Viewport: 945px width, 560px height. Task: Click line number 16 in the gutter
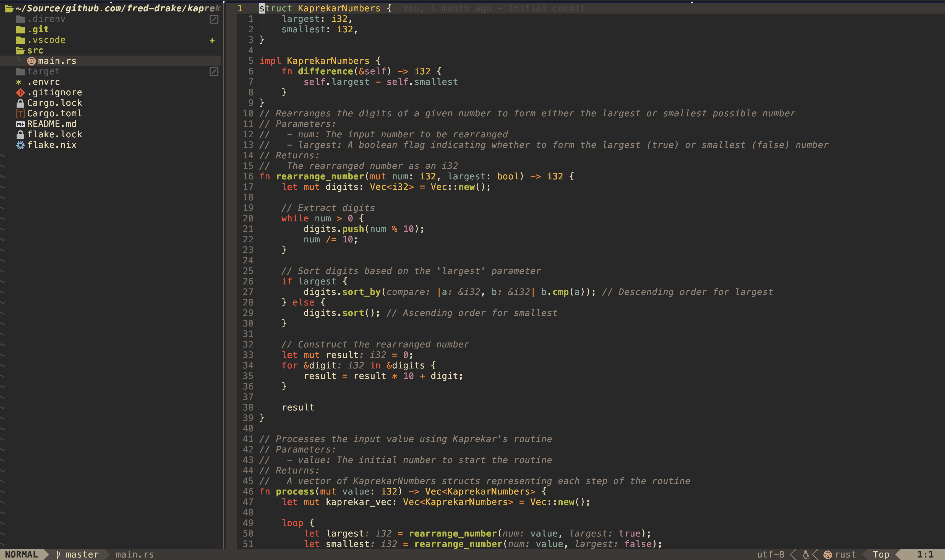click(x=248, y=177)
